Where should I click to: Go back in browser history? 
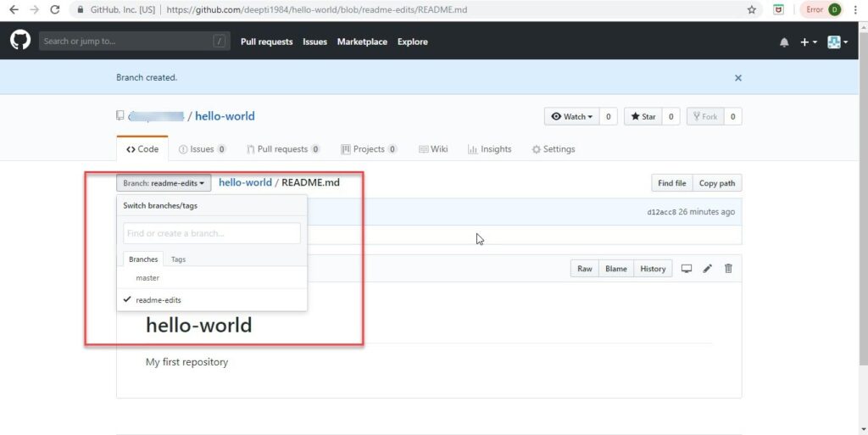pyautogui.click(x=14, y=9)
